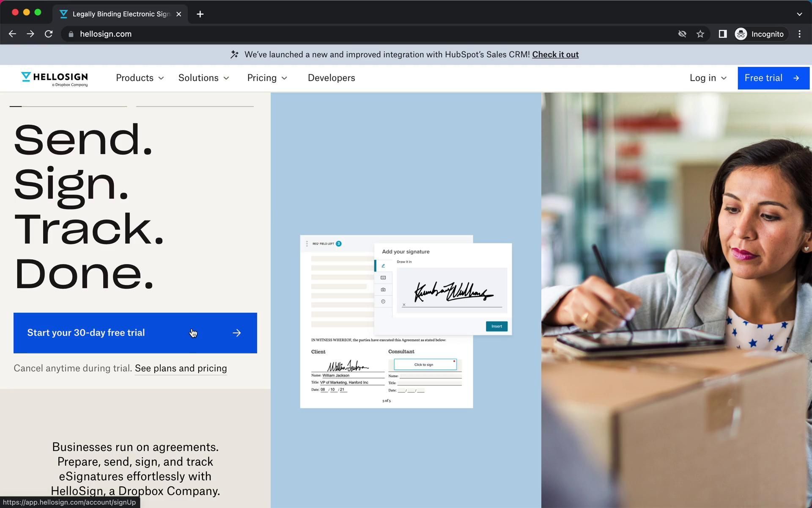Follow the Check it out link

pyautogui.click(x=555, y=55)
